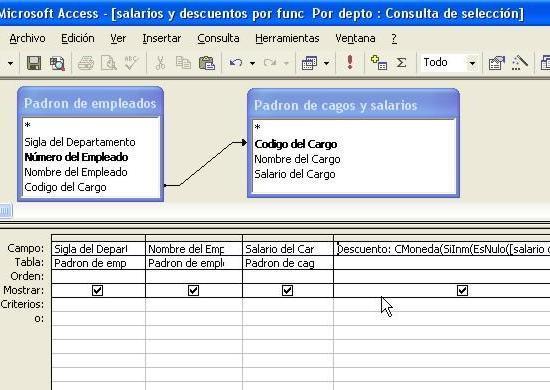Uncheck Mostrar for Sigla del Depart column
The width and height of the screenshot is (550, 390).
[97, 290]
